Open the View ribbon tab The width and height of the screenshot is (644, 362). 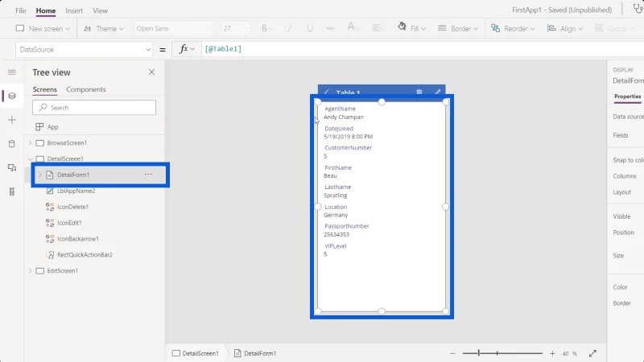point(100,10)
